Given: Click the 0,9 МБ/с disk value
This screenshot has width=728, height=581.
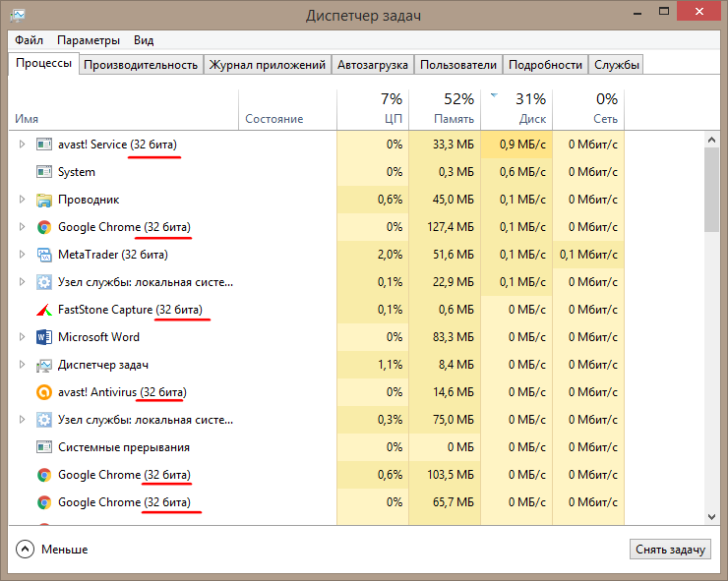Looking at the screenshot, I should [x=522, y=145].
